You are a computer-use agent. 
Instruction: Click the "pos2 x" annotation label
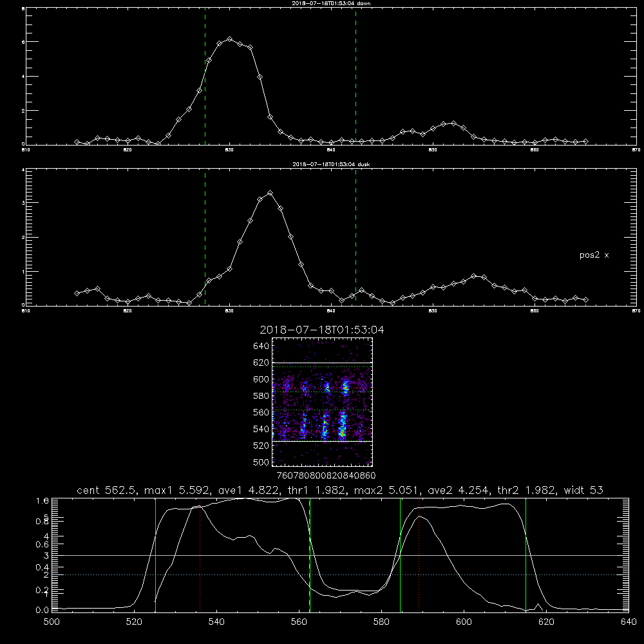[x=594, y=255]
